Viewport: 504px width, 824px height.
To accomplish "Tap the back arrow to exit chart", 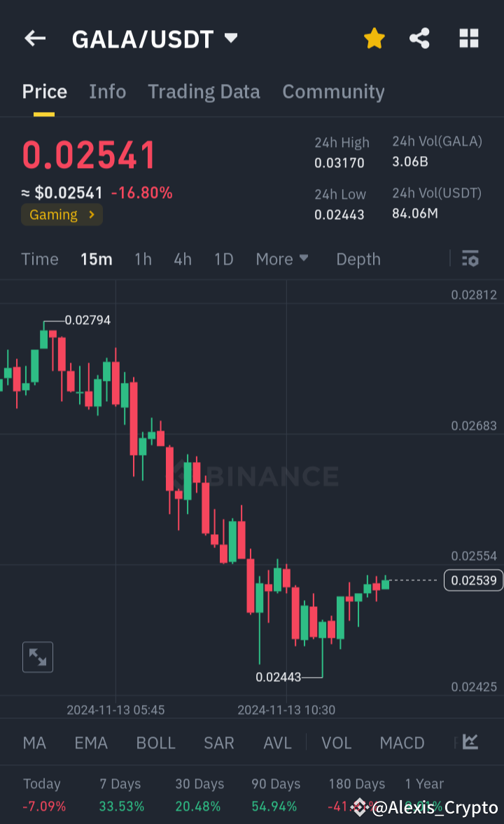I will pos(34,39).
